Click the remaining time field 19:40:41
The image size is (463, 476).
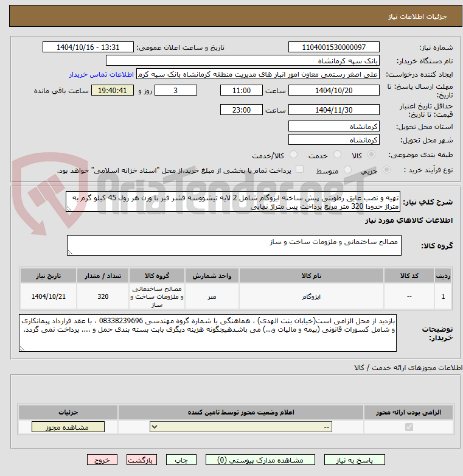[113, 91]
